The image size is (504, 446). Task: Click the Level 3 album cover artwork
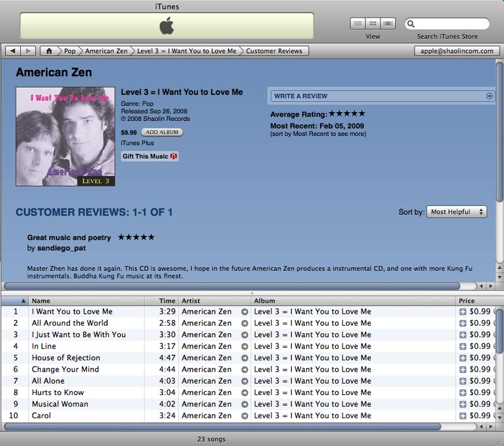[66, 137]
